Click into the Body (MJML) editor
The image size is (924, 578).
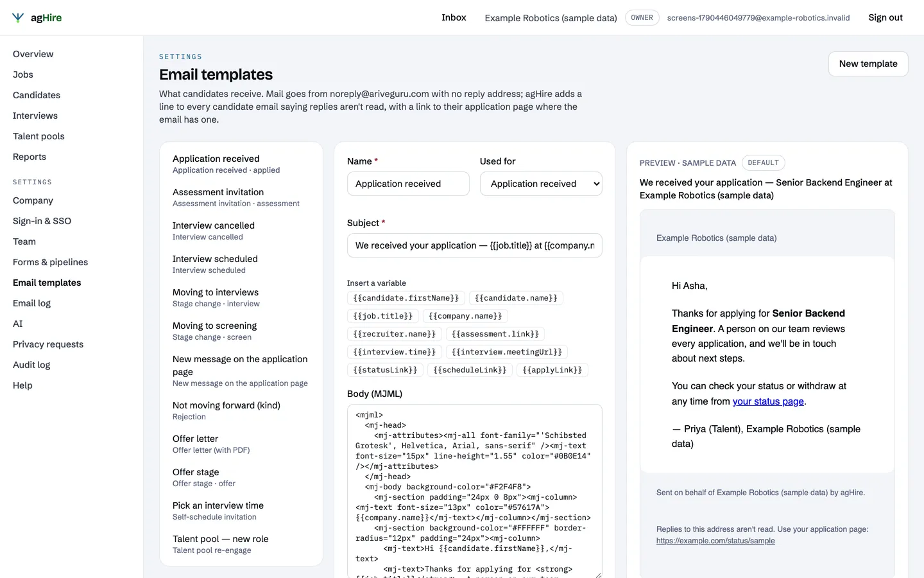tap(475, 491)
